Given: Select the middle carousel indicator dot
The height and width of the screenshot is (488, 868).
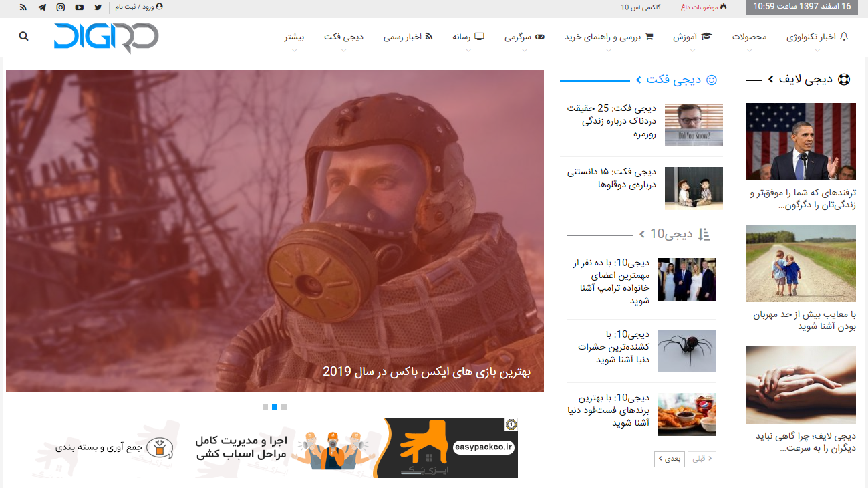Looking at the screenshot, I should click(x=275, y=406).
